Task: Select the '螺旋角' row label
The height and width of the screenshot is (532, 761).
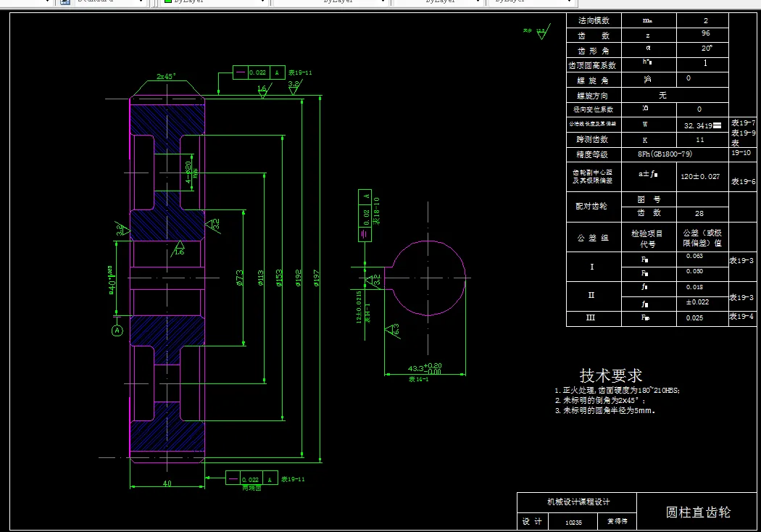Action: (x=593, y=80)
